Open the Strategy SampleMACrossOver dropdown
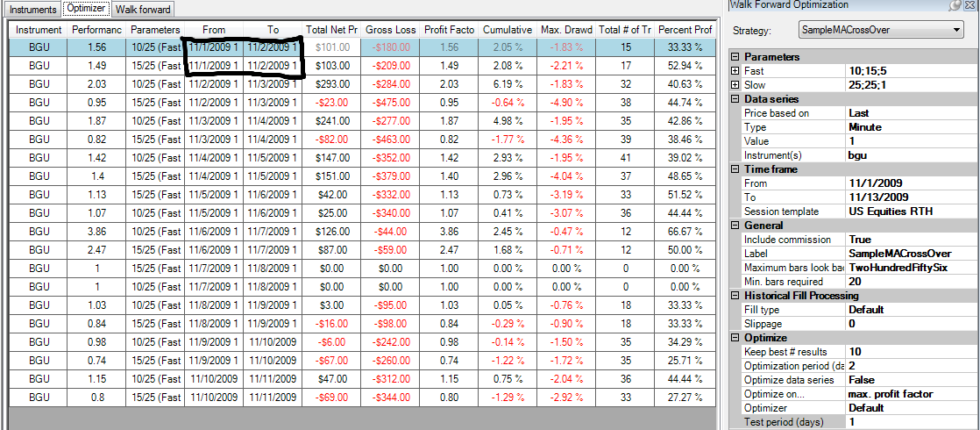 pos(882,30)
